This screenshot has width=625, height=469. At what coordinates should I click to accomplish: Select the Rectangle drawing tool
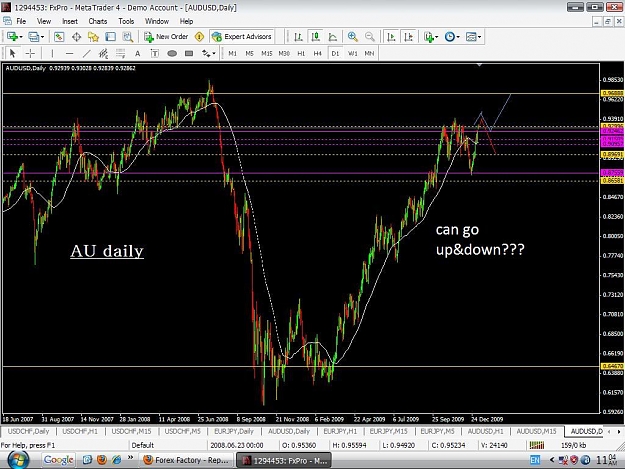[x=189, y=53]
